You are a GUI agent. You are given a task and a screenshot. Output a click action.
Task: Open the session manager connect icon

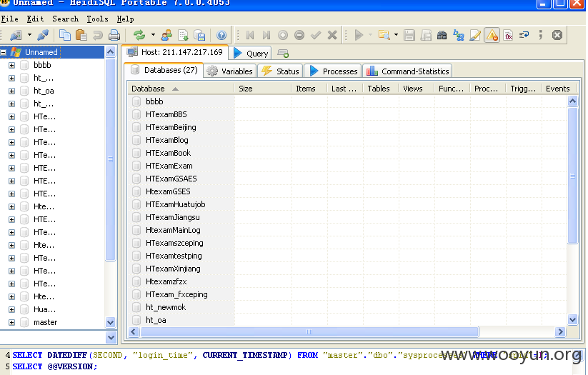(16, 35)
